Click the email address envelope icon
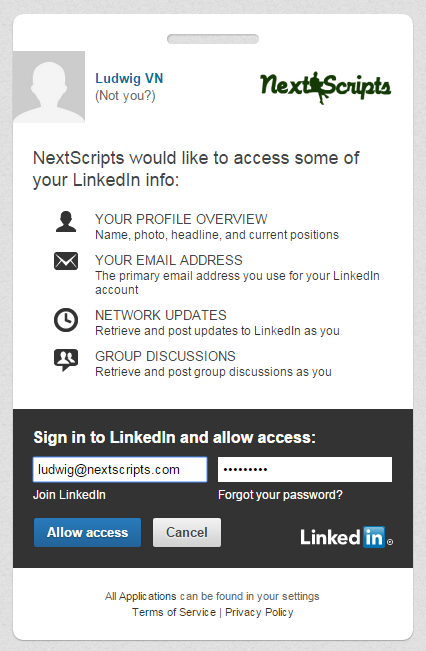The width and height of the screenshot is (426, 651). 66,261
